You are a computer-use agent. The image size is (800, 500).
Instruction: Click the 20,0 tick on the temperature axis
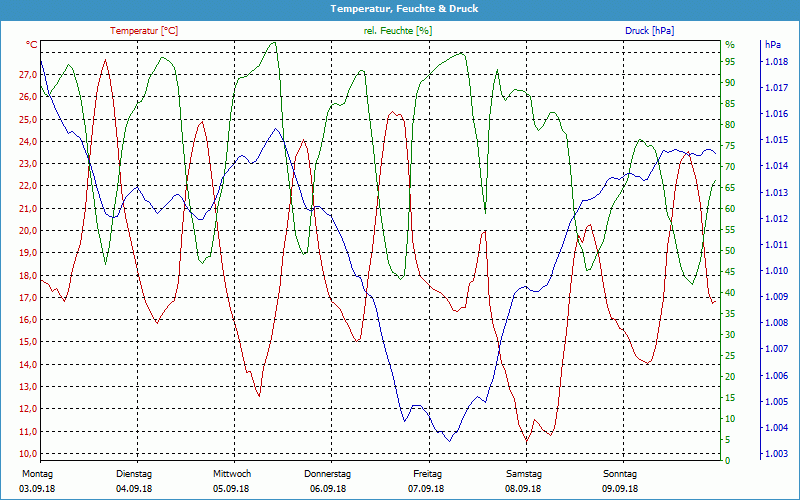(28, 231)
